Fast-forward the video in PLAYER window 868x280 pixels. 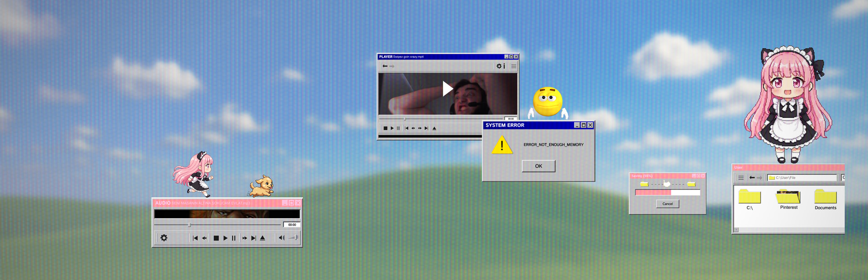click(420, 128)
